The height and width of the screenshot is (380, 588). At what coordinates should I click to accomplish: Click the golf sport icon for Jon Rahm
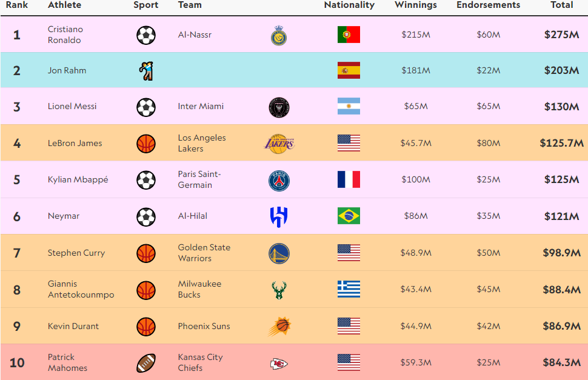click(146, 71)
